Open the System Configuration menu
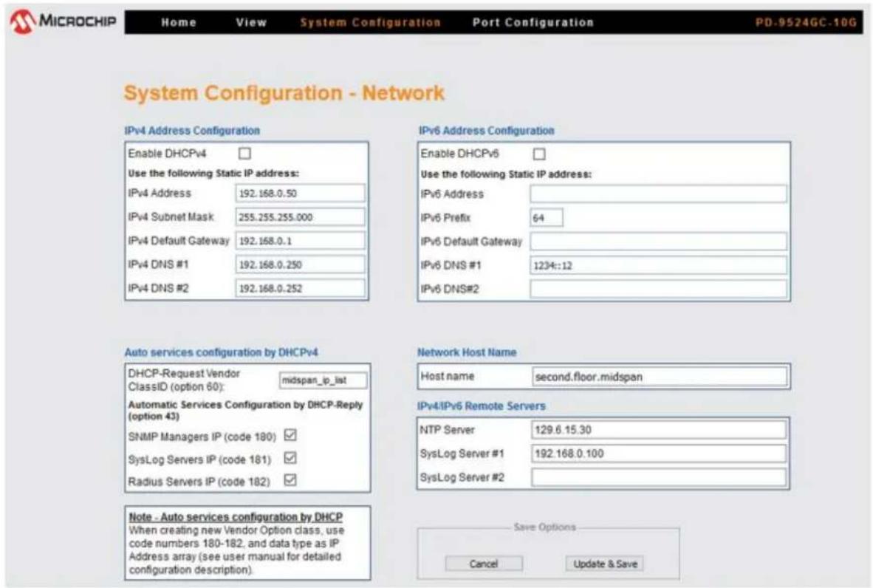The height and width of the screenshot is (588, 873). pos(370,23)
